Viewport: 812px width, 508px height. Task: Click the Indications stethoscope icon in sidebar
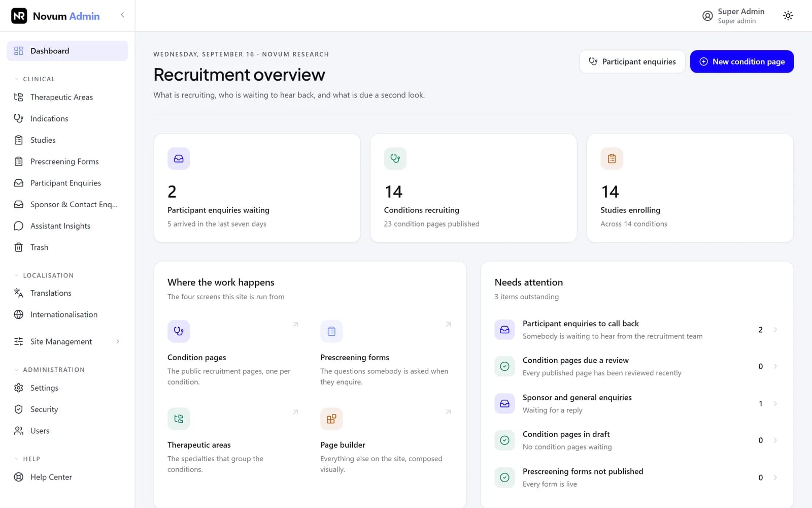(x=19, y=118)
